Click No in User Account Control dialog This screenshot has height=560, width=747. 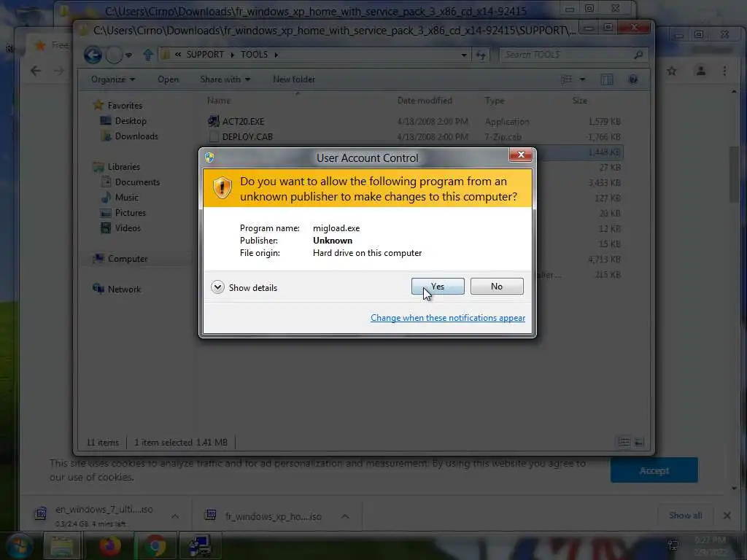point(496,286)
